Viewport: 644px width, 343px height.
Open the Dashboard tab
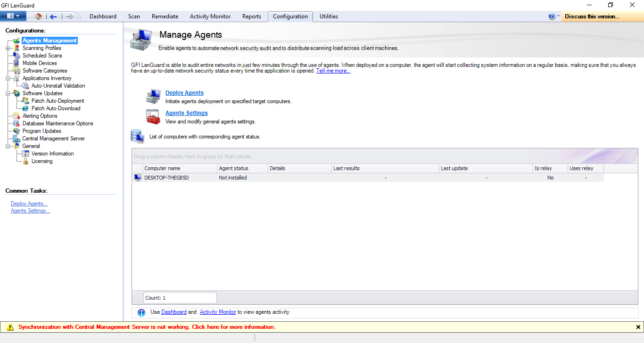[103, 16]
